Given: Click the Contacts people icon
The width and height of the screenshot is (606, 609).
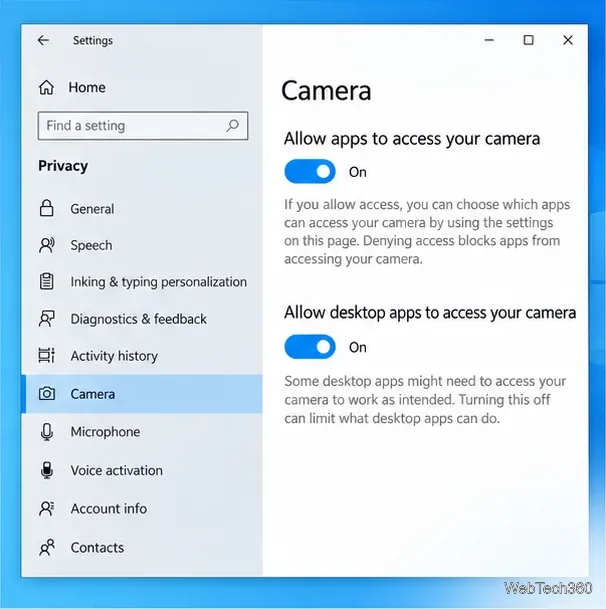Looking at the screenshot, I should (47, 547).
